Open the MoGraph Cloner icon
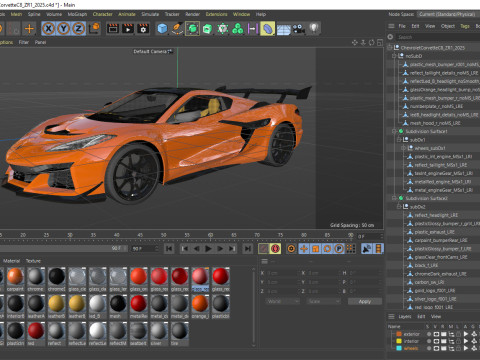Viewport: 480px width, 360px height. pos(222,29)
